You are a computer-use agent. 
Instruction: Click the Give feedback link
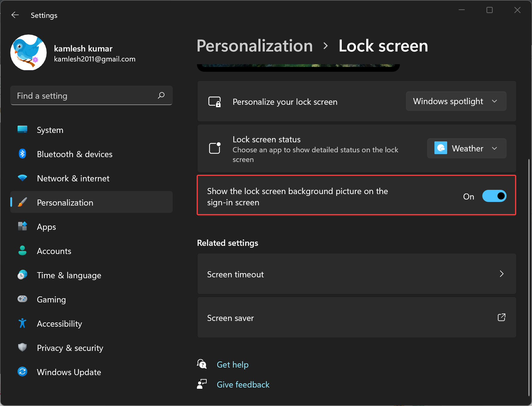(x=243, y=384)
